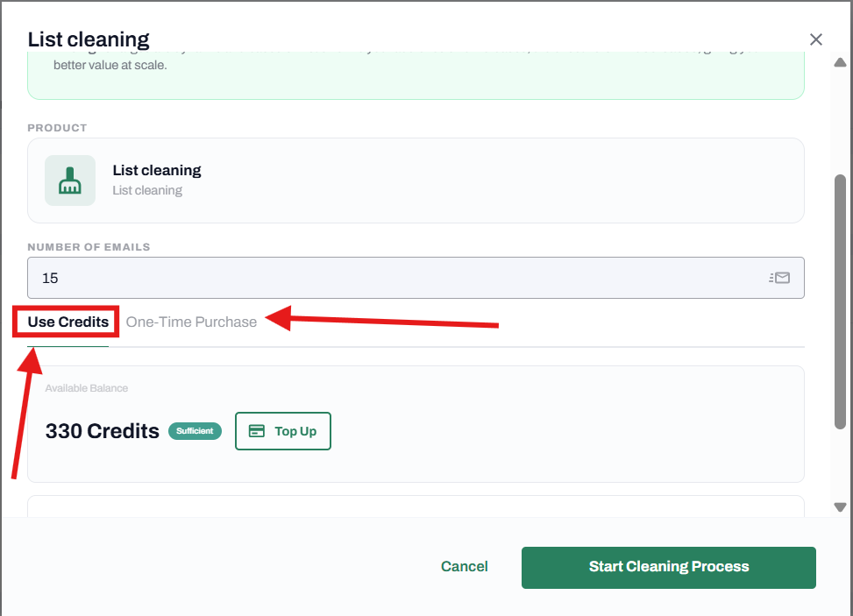Click the green Sufficient badge
This screenshot has width=853, height=616.
coord(195,431)
